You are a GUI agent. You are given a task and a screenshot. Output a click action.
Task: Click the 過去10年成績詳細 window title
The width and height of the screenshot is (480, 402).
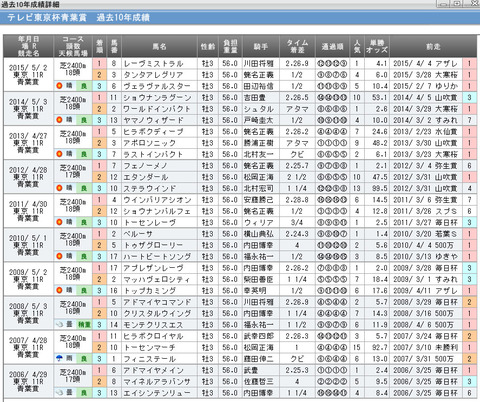tap(30, 4)
